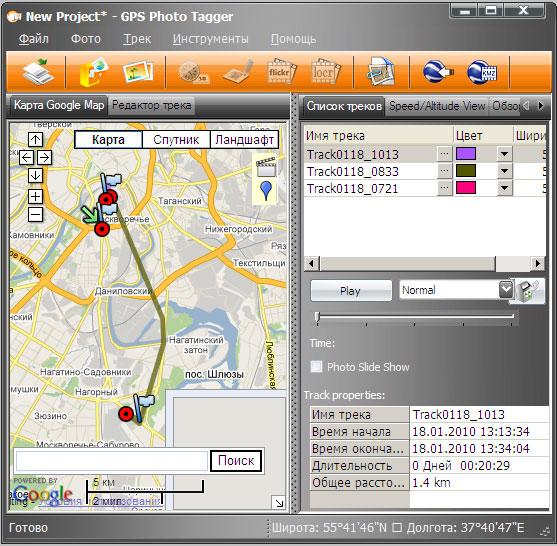Open the Файл menu
The image size is (557, 546).
[x=34, y=39]
